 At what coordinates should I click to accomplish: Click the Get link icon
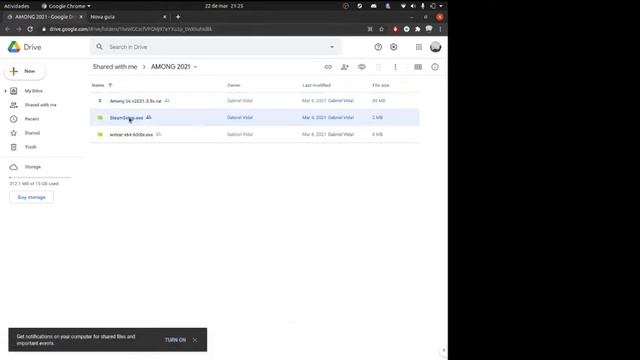(x=328, y=67)
